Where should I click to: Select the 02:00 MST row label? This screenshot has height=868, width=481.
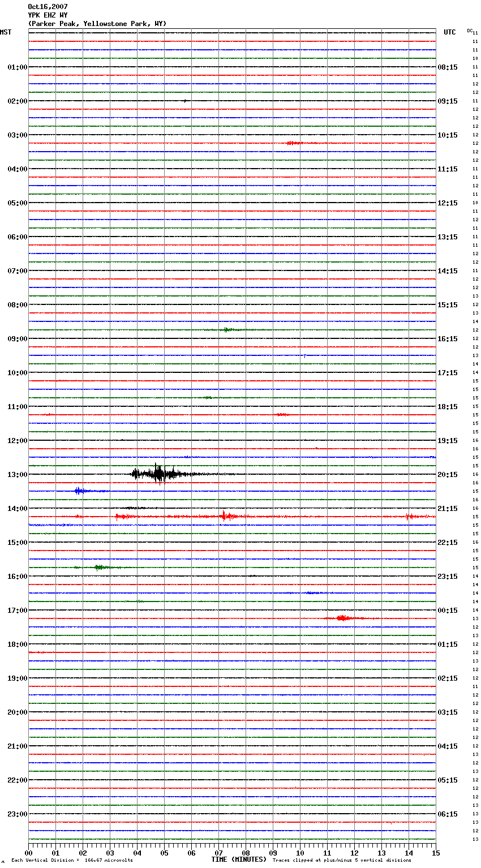[x=18, y=101]
